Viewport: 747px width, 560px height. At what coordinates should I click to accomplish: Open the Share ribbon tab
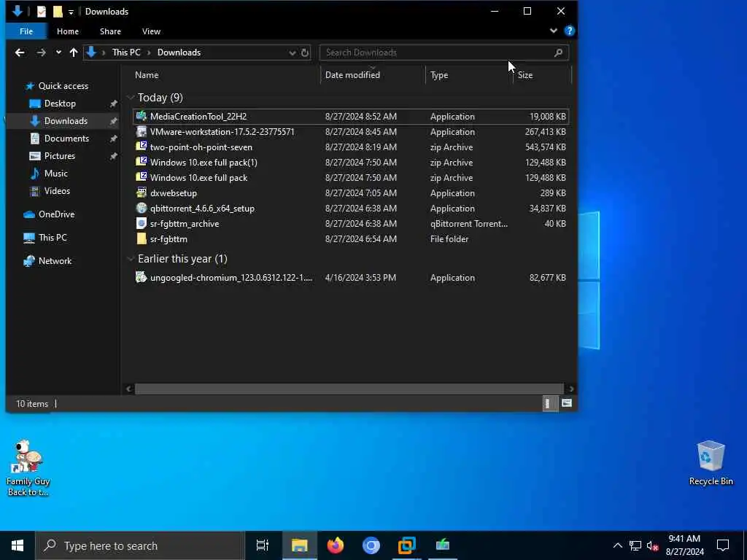pyautogui.click(x=111, y=31)
